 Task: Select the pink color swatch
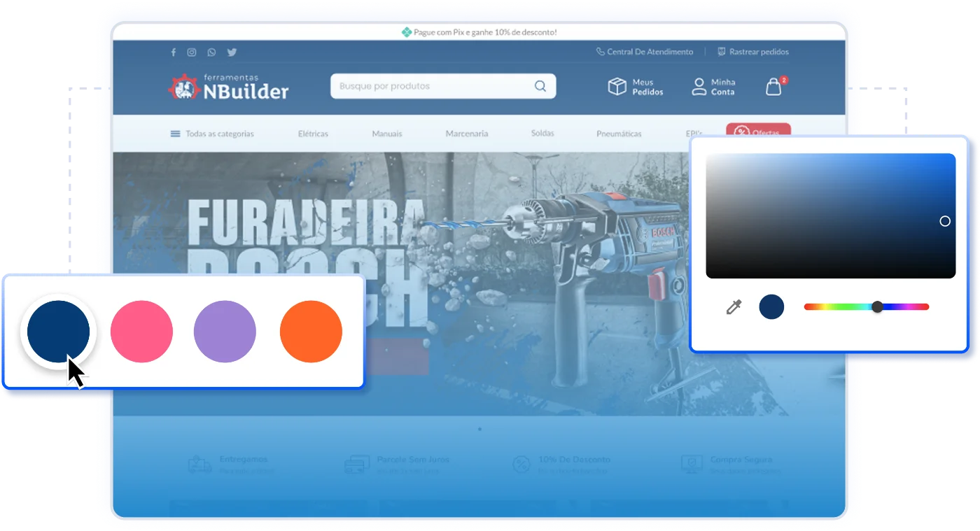(x=141, y=332)
